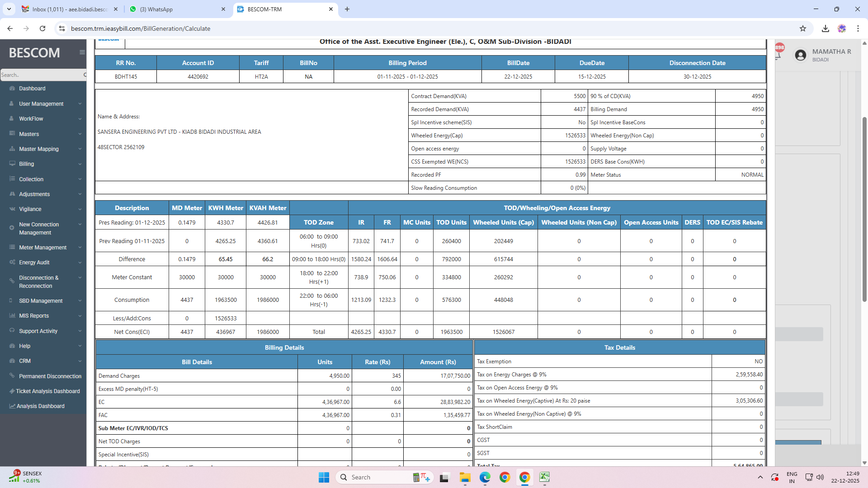868x488 pixels.
Task: Reload the page with the refresh icon
Action: pos(42,28)
